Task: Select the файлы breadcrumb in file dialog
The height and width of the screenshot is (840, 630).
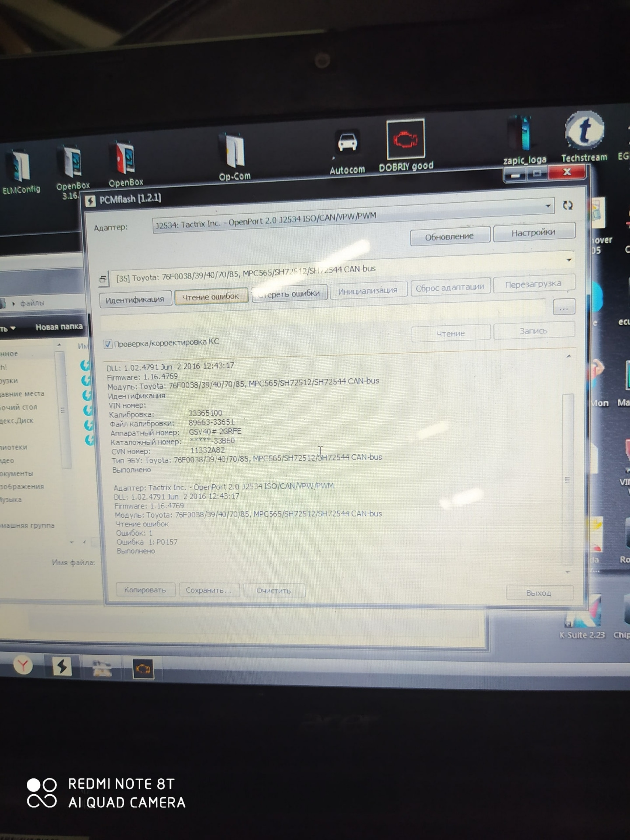Action: (x=32, y=303)
